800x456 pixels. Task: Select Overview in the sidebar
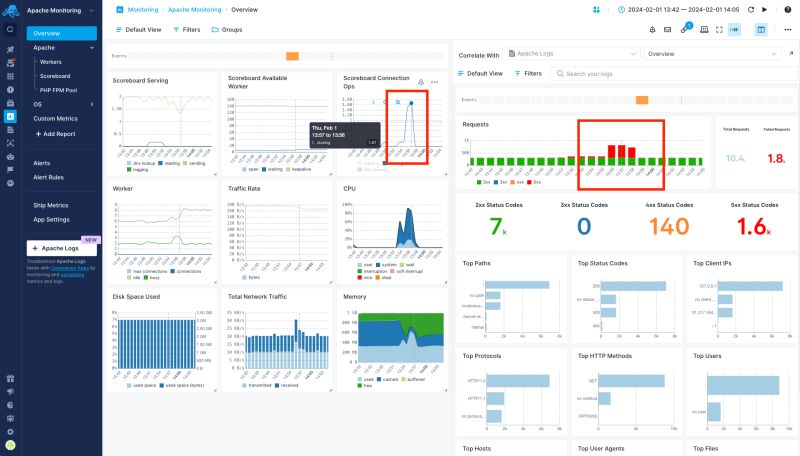62,33
